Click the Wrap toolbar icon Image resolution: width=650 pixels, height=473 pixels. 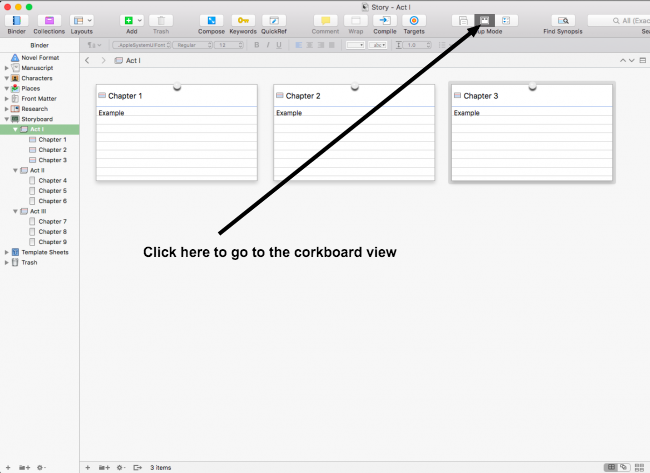pos(356,20)
